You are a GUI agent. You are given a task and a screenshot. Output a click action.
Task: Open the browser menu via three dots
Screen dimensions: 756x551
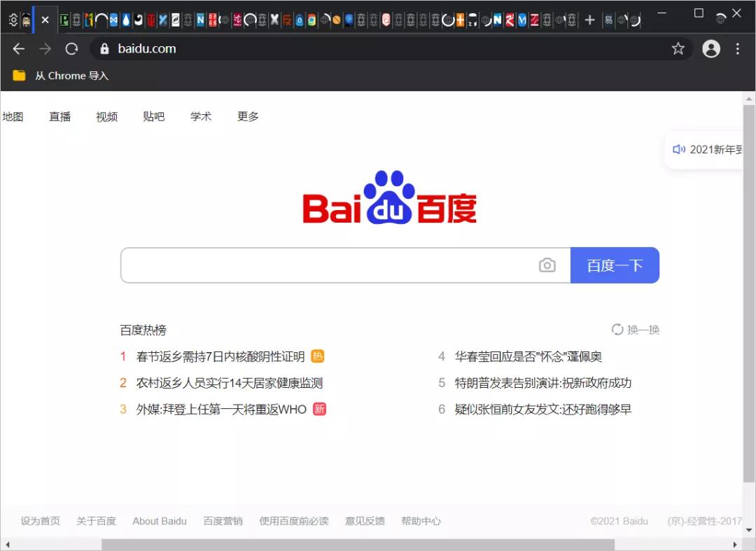pos(737,48)
